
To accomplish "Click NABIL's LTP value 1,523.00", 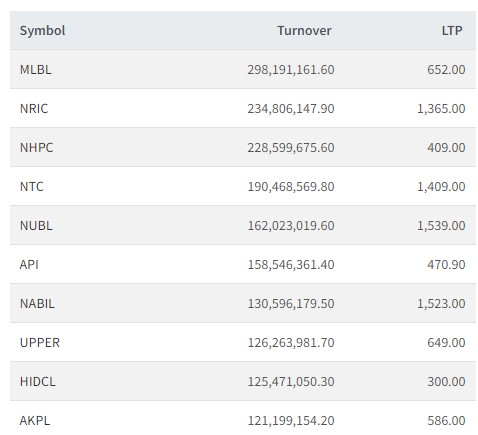I will pyautogui.click(x=441, y=304).
